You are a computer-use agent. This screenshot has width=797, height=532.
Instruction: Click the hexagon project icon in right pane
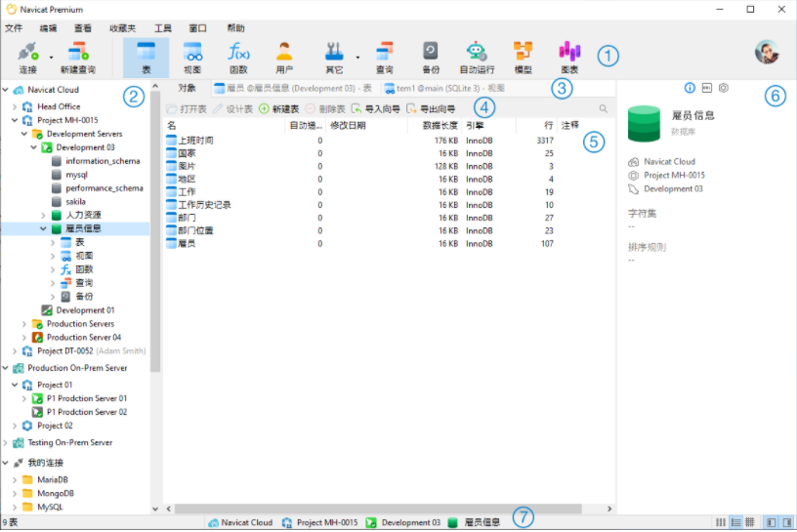coord(724,88)
